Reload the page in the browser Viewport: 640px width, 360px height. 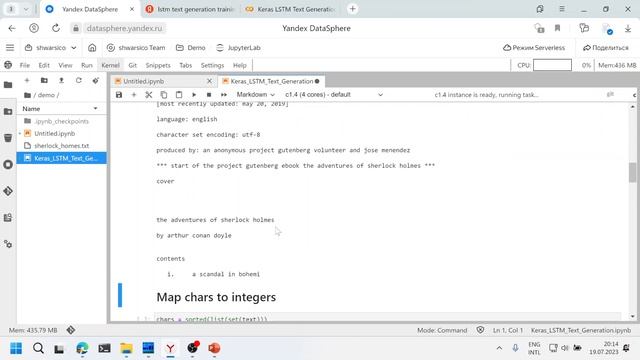click(x=56, y=28)
